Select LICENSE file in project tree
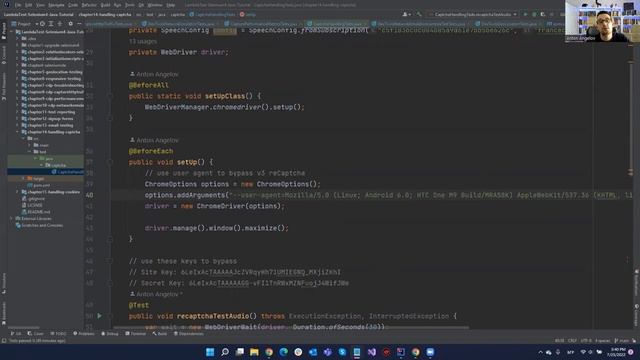Screen dimensions: 640x360 tap(32, 205)
